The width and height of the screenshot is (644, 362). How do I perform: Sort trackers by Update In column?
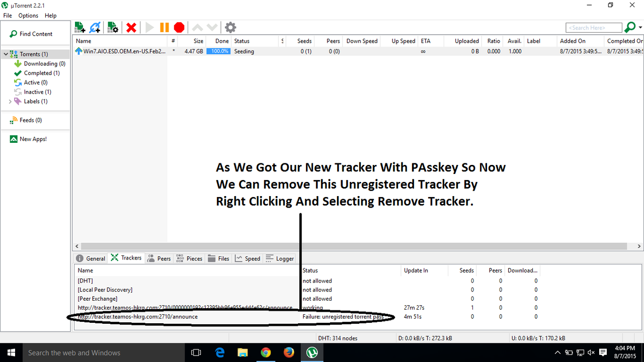coord(424,270)
